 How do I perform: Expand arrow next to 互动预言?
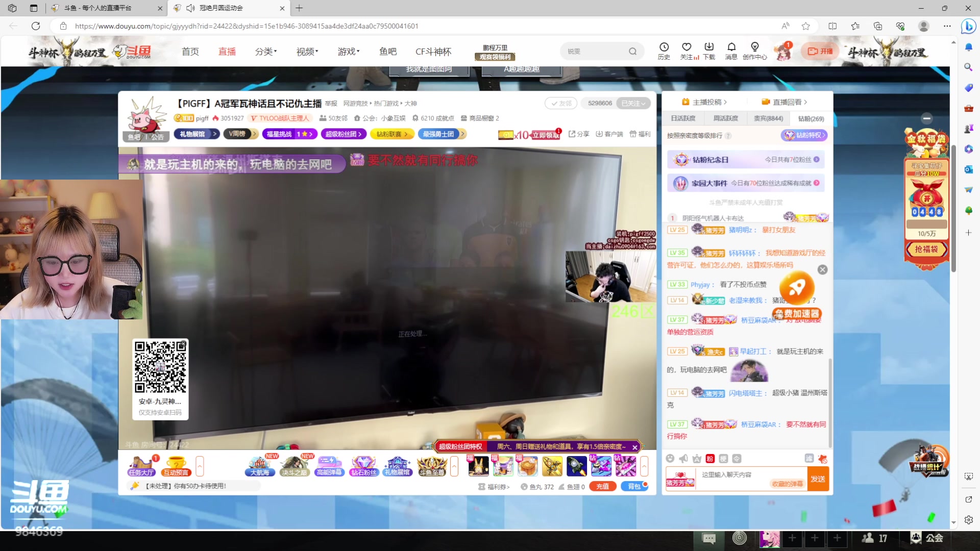(200, 466)
